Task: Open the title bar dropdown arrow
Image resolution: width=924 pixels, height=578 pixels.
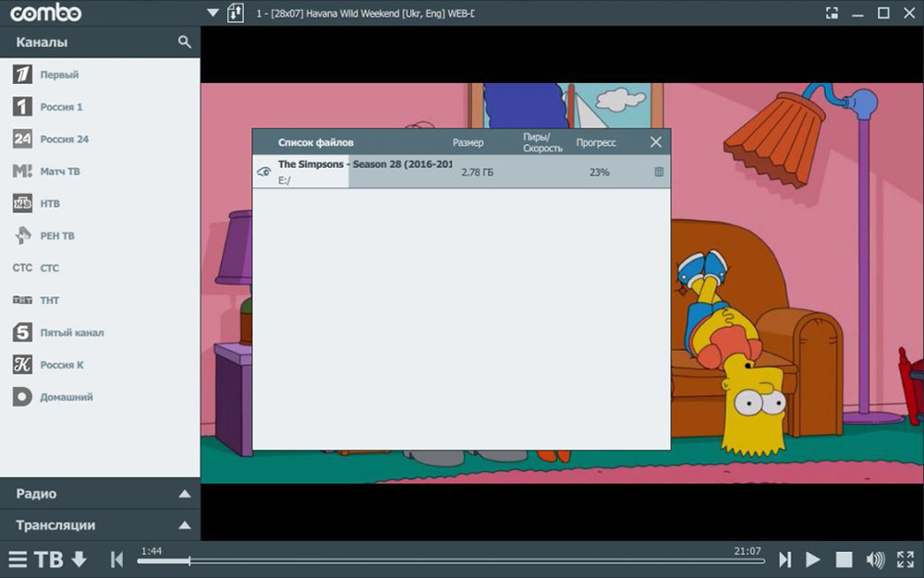Action: coord(213,12)
